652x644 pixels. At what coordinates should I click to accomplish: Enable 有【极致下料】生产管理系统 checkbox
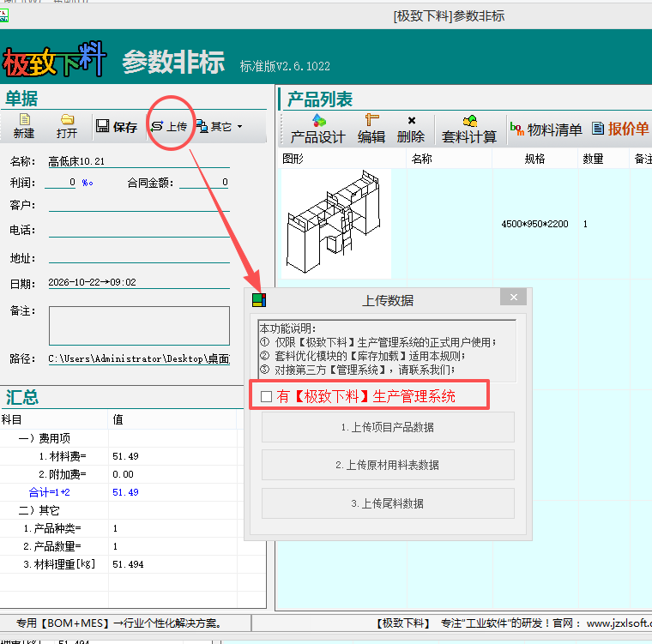pos(266,397)
